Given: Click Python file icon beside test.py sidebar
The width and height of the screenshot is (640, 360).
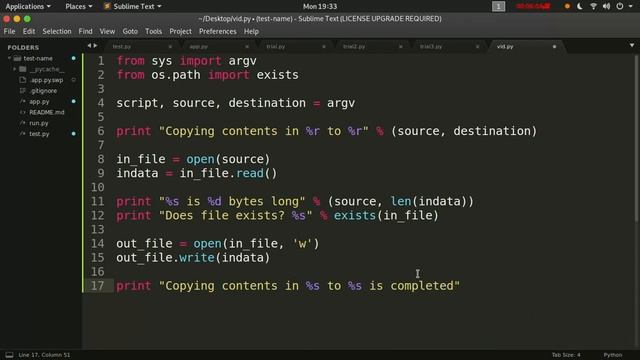Looking at the screenshot, I should (23, 133).
